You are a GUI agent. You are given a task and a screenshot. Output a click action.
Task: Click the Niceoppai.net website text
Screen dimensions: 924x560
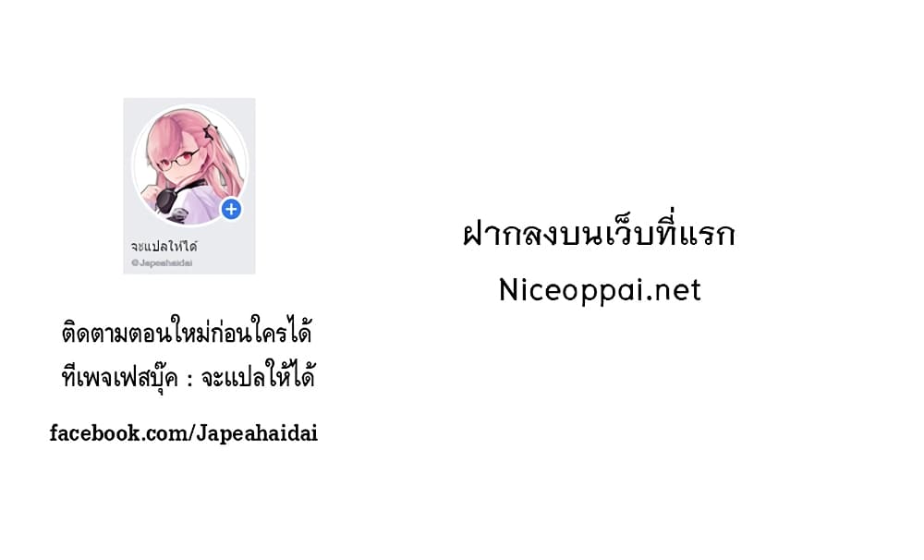pos(600,289)
